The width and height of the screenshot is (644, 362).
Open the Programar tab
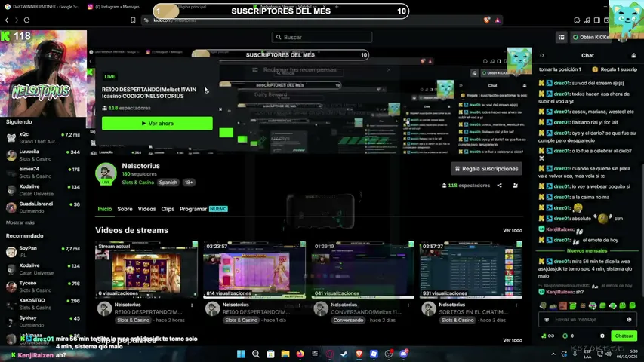pyautogui.click(x=193, y=209)
